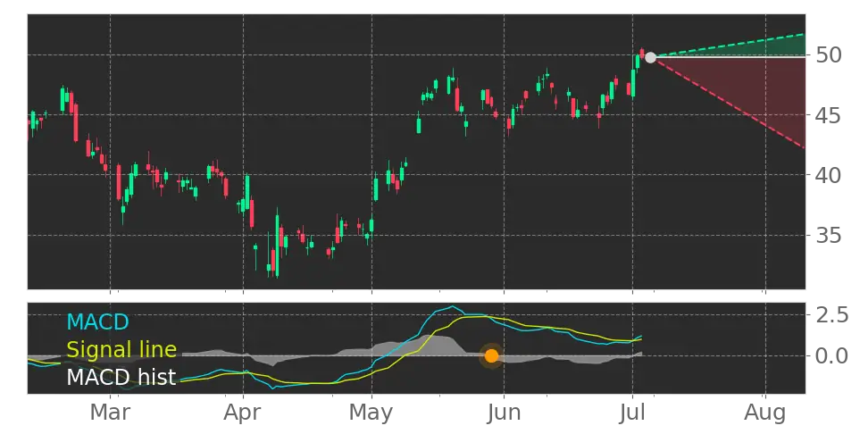Viewport: 868px width, 434px height.
Task: Click the 50 price axis label
Action: pos(829,55)
